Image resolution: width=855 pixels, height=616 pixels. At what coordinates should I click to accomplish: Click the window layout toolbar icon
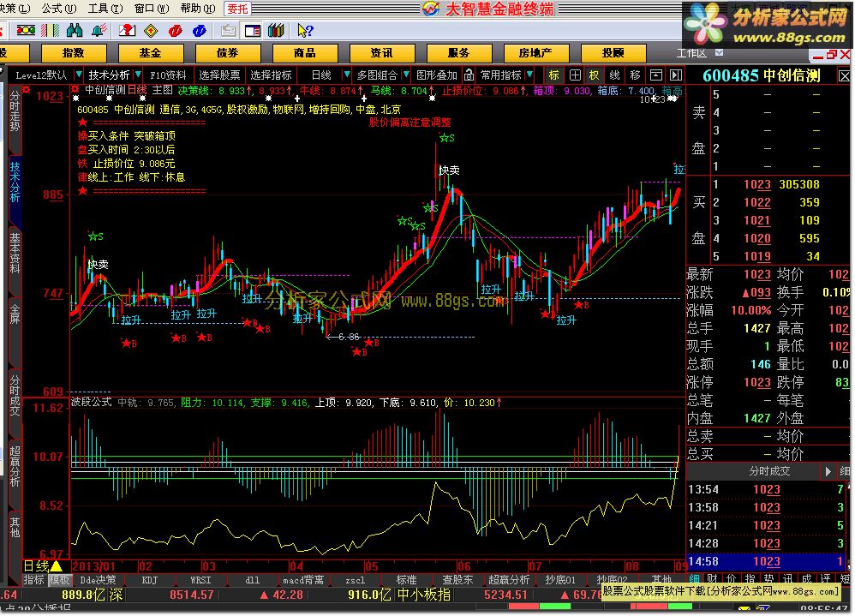point(253,31)
